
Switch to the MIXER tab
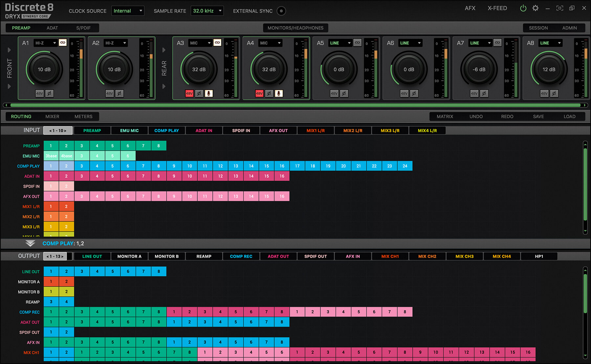click(x=52, y=116)
